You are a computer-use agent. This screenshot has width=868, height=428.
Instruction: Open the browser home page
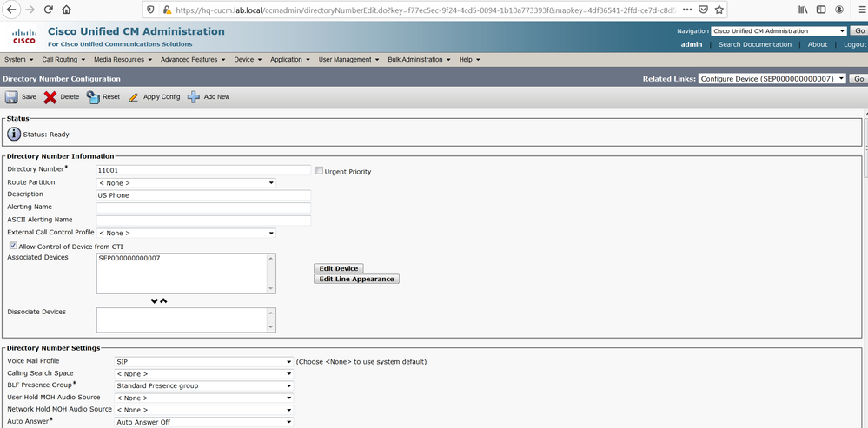[66, 10]
